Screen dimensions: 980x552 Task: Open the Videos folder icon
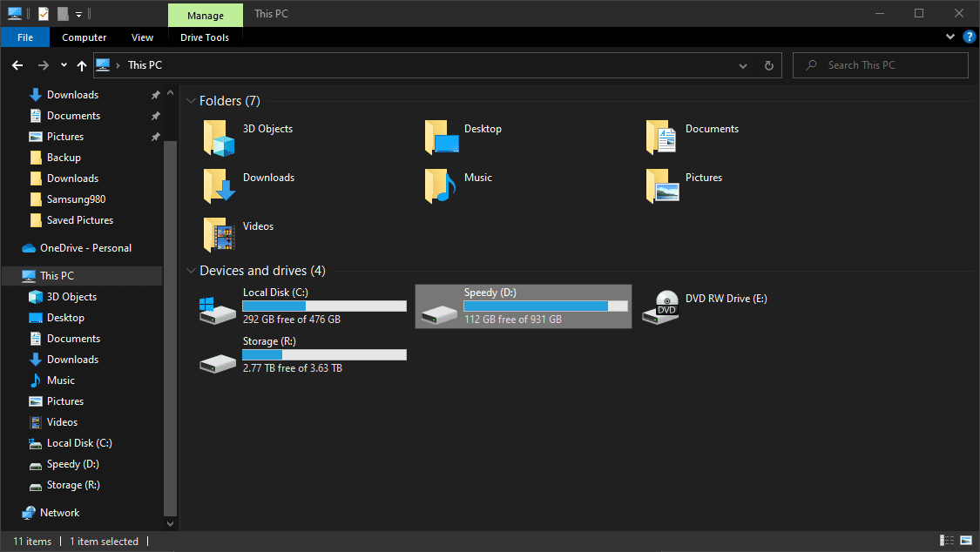pos(219,235)
